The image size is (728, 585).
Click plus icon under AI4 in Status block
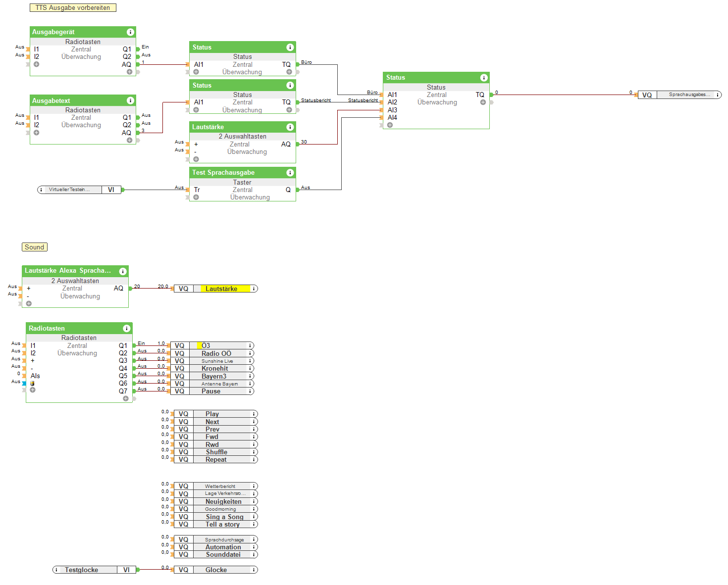point(390,125)
